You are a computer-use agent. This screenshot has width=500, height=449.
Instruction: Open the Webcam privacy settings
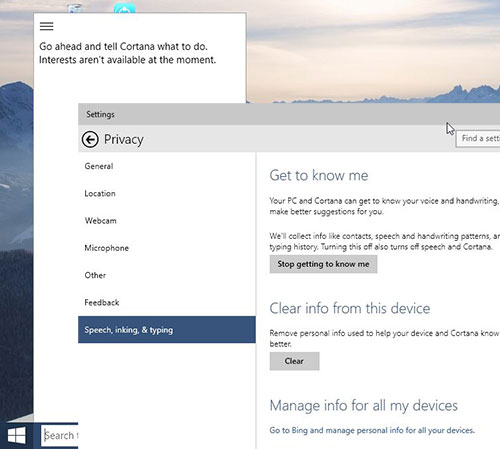(x=167, y=221)
